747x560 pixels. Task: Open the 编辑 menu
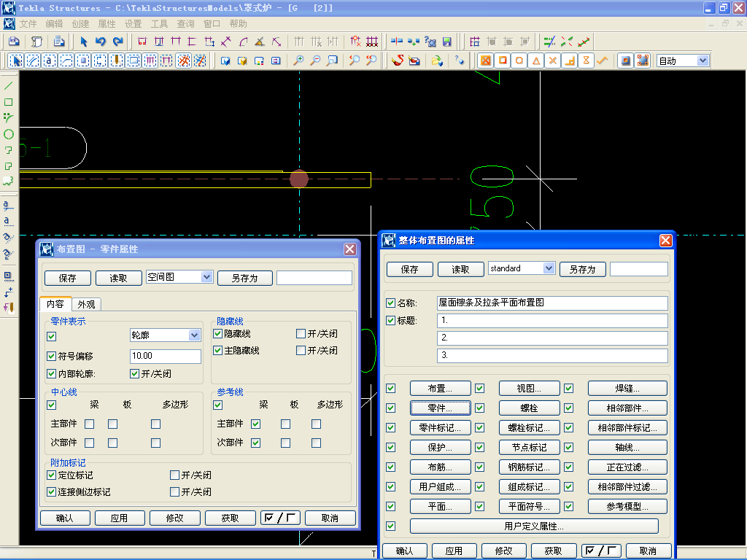tap(54, 24)
